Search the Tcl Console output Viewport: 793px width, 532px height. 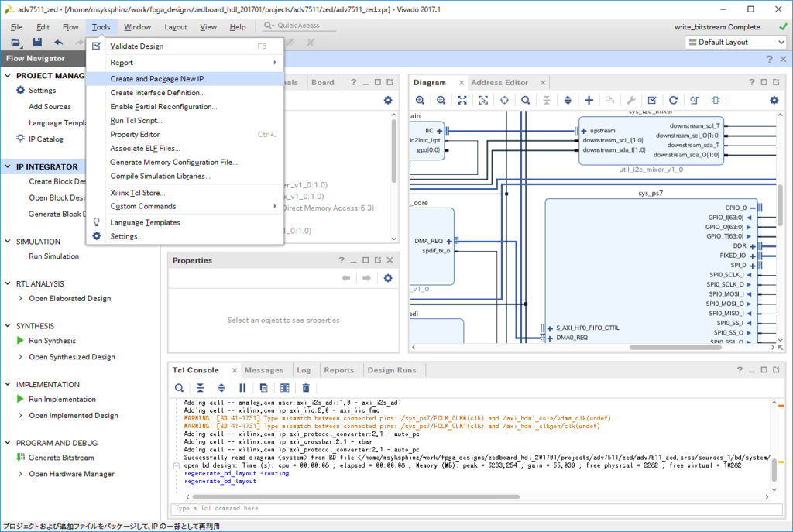point(179,388)
